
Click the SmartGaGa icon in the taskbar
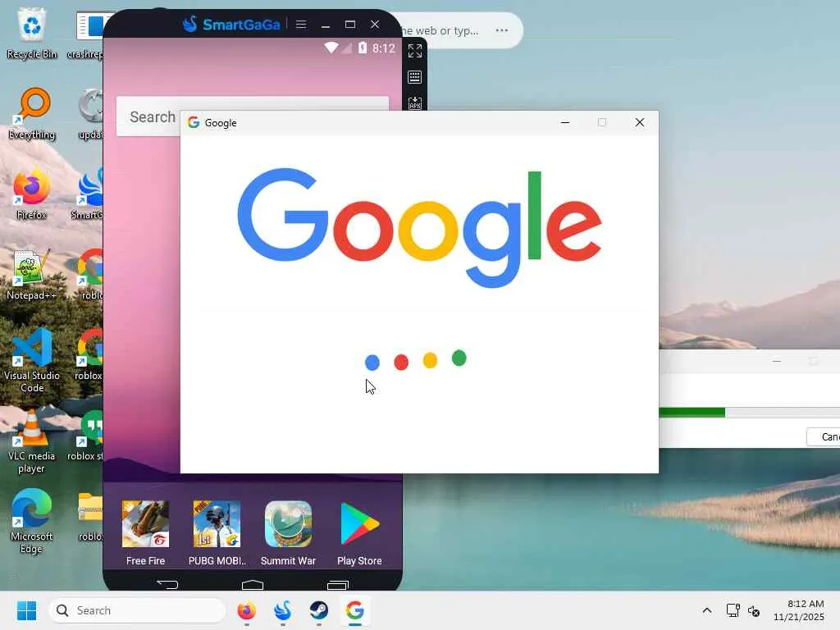283,610
